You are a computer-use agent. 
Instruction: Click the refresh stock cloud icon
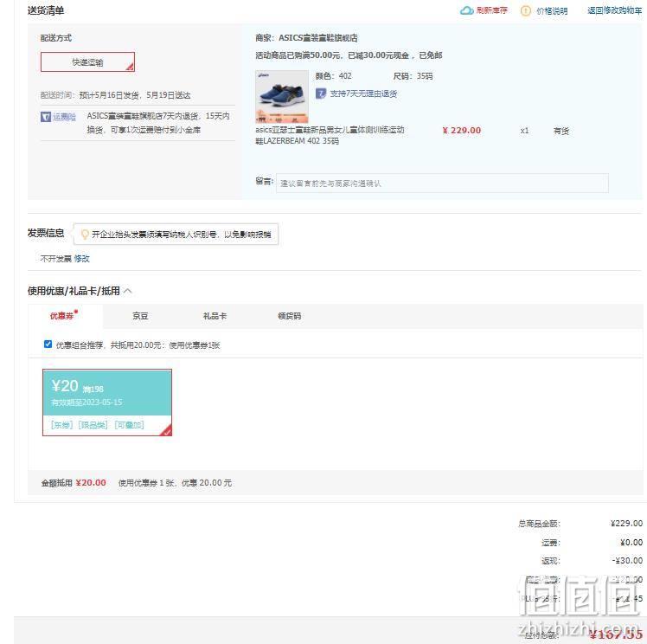tap(467, 10)
